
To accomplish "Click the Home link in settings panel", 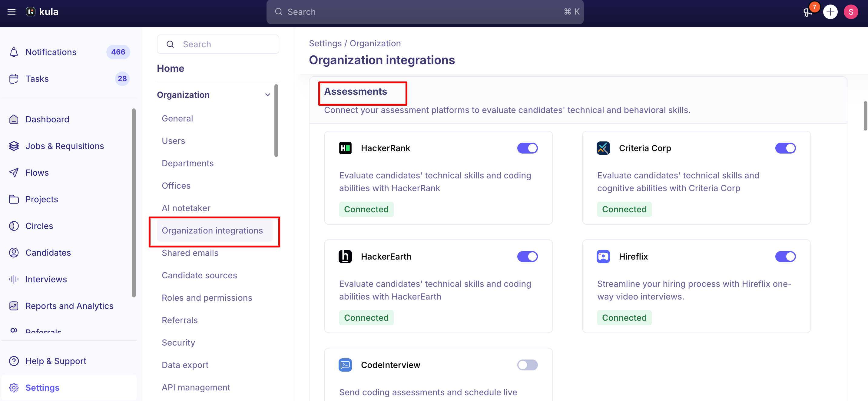I will (x=171, y=68).
